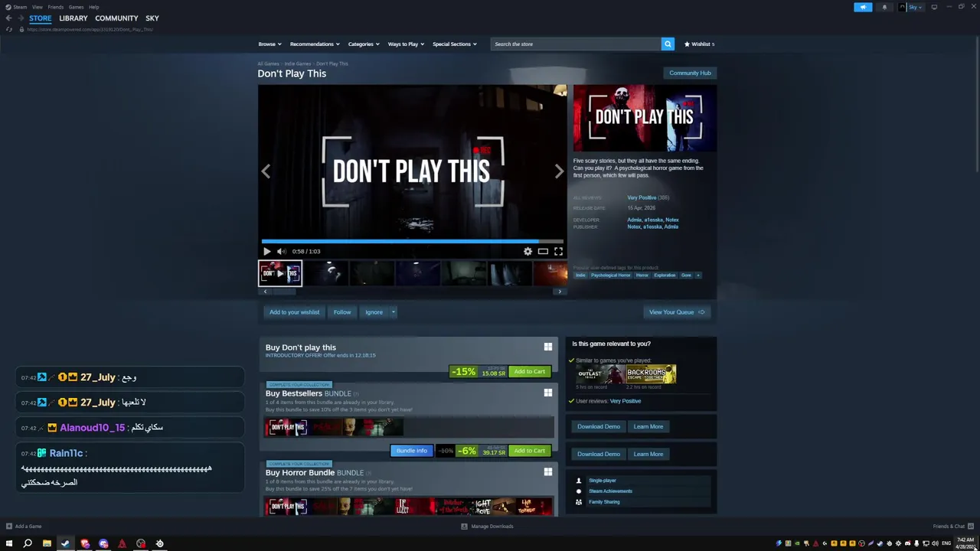The width and height of the screenshot is (980, 551).
Task: Add the game to your wishlist
Action: tap(294, 312)
